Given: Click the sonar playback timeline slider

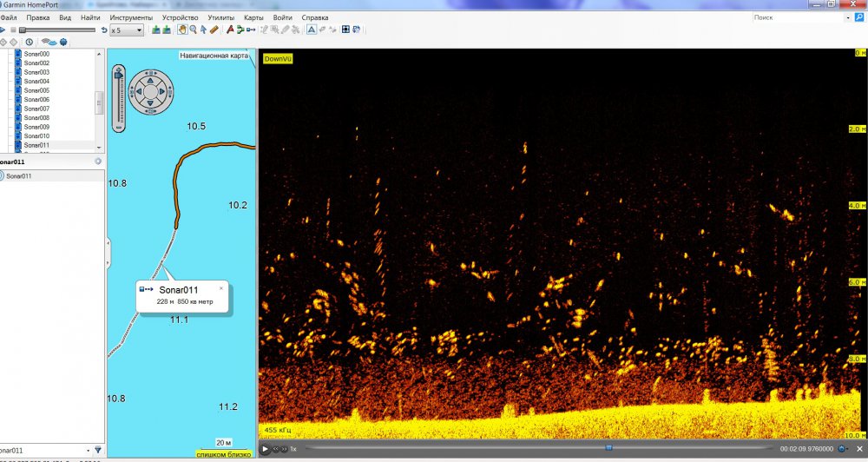Looking at the screenshot, I should pyautogui.click(x=608, y=449).
